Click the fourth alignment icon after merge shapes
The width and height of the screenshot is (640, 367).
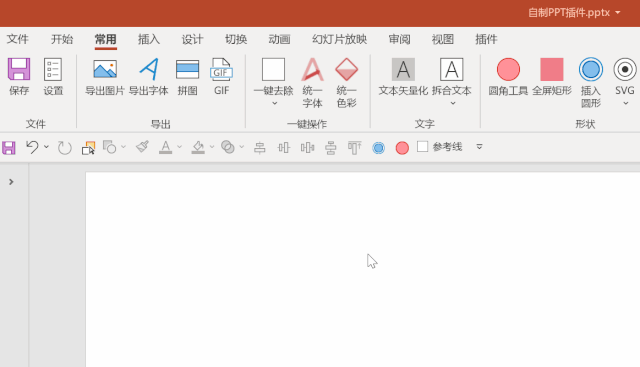point(331,147)
